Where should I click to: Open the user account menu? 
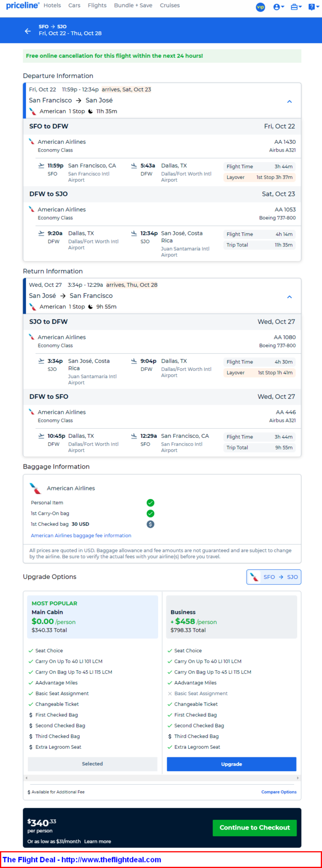pyautogui.click(x=278, y=7)
